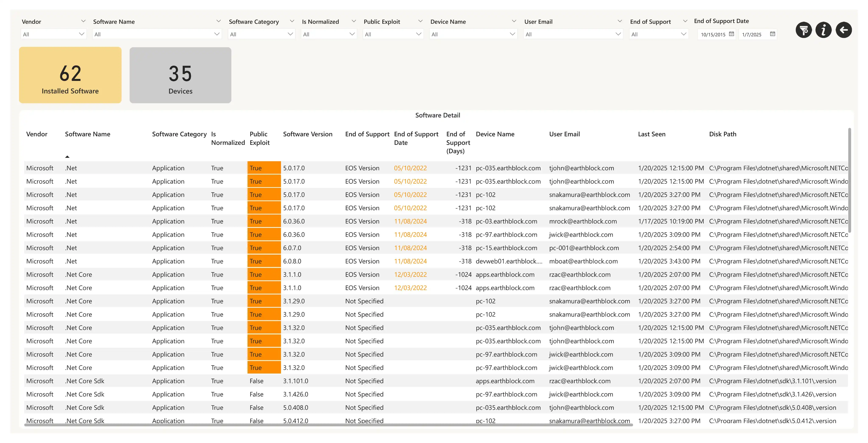Sort by the End of Support Date column header
868x443 pixels.
click(x=416, y=138)
